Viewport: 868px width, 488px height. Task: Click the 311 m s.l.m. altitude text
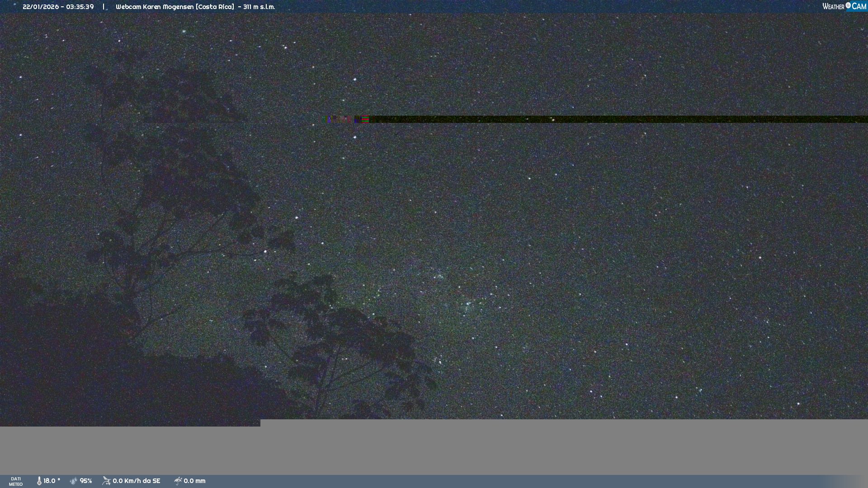click(259, 7)
